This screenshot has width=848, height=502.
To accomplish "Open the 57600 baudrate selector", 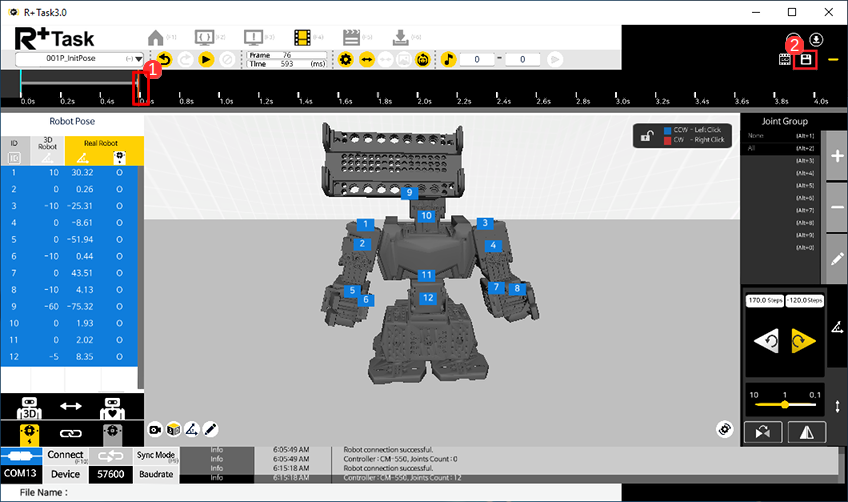I will tap(110, 473).
